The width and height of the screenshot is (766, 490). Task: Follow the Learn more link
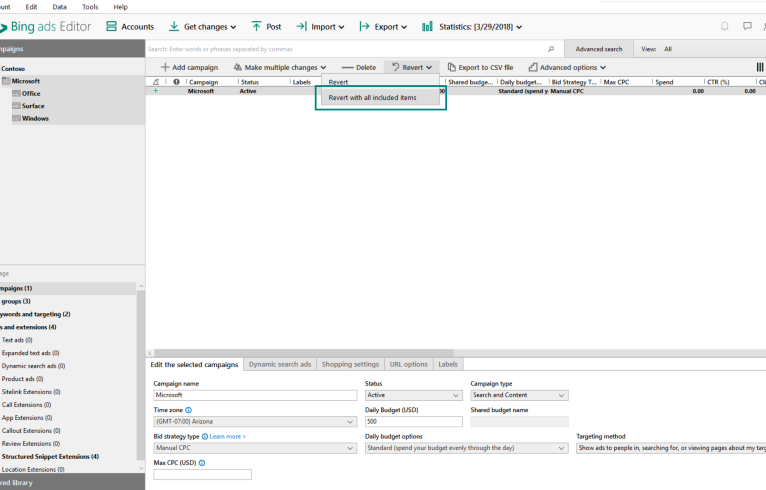227,437
